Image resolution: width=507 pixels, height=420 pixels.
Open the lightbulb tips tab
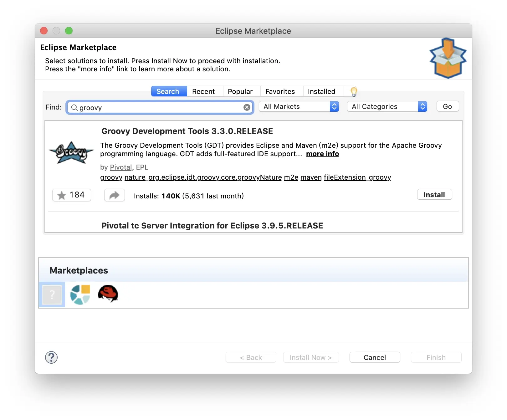pos(354,91)
